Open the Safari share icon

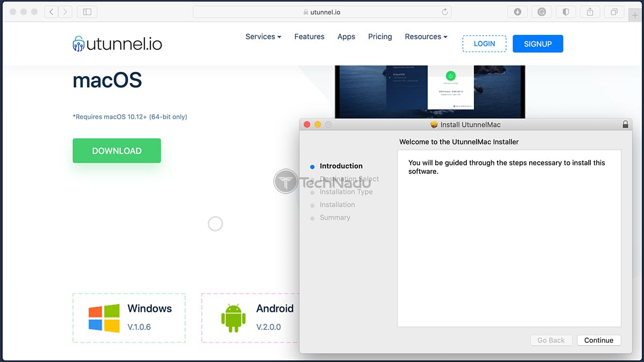pyautogui.click(x=590, y=11)
